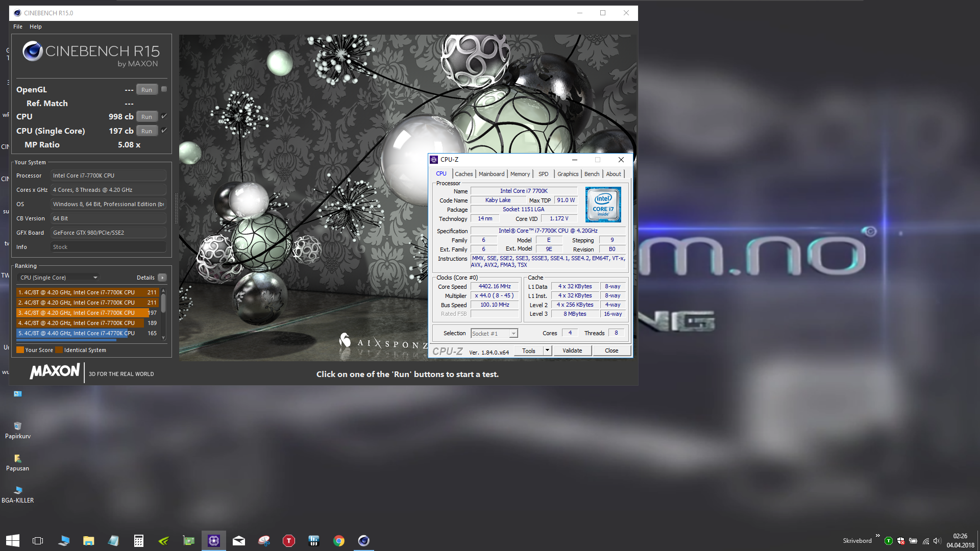Launch Google Chrome from the taskbar
Viewport: 980px width, 551px height.
[339, 540]
